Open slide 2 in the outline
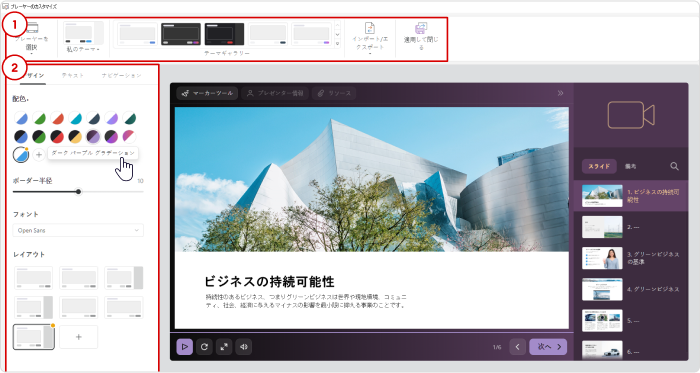The height and width of the screenshot is (373, 700). click(630, 227)
